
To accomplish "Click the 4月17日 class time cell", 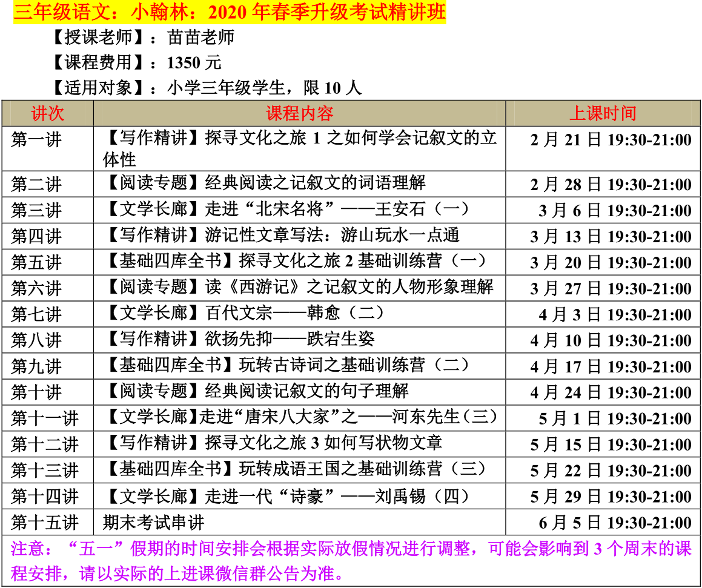I will pyautogui.click(x=611, y=367).
